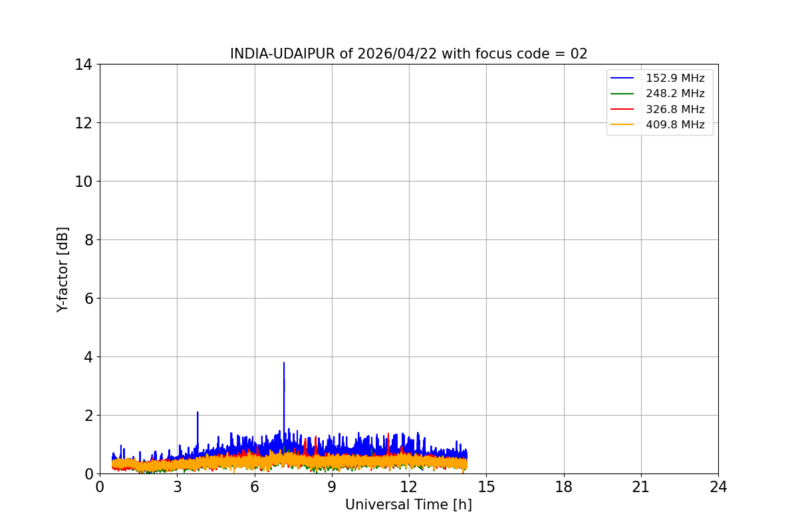Click the red 326.8 MHz legend line

point(622,109)
